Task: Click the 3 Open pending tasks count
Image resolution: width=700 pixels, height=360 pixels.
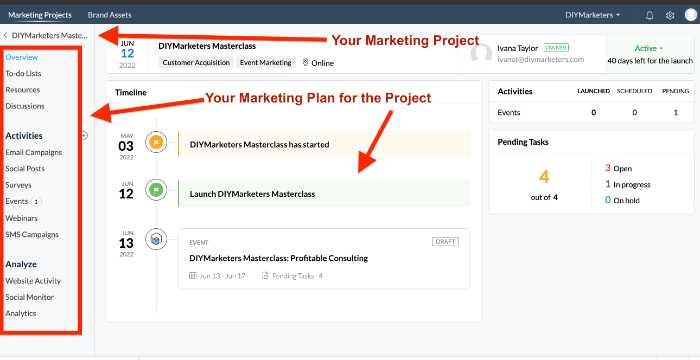Action: (x=618, y=168)
